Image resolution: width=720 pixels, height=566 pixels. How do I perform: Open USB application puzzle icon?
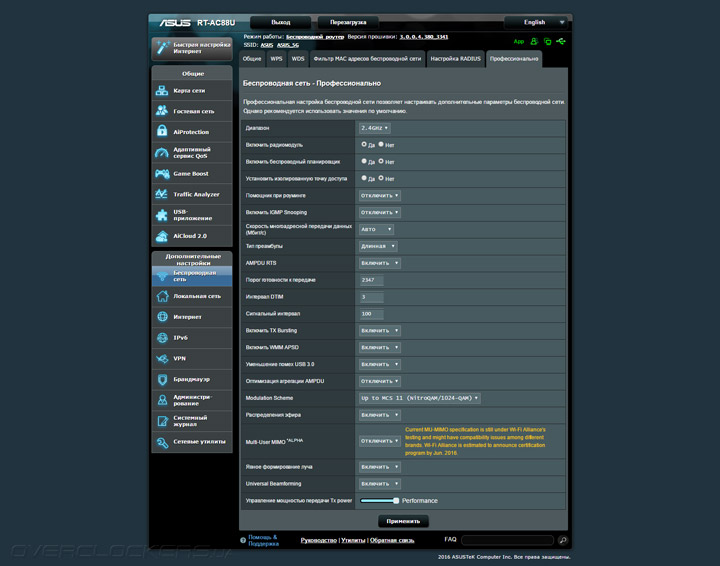coord(162,215)
